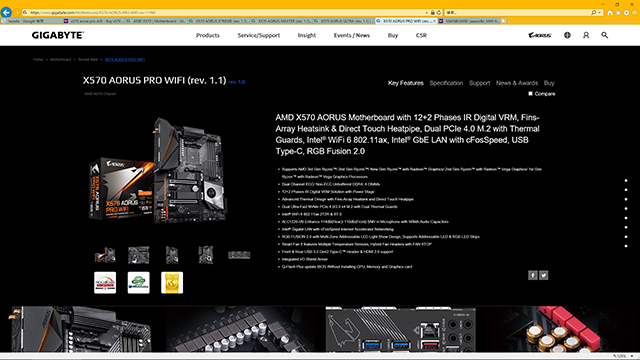Image resolution: width=640 pixels, height=360 pixels.
Task: Open the Products menu
Action: (x=208, y=36)
